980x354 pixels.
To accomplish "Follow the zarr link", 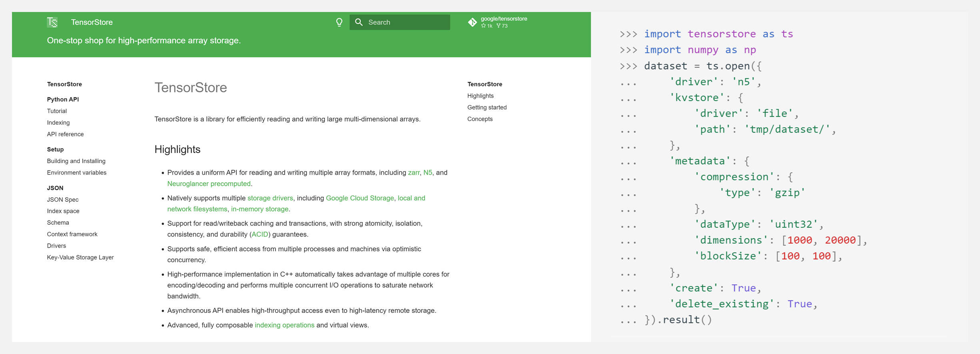I will coord(414,173).
